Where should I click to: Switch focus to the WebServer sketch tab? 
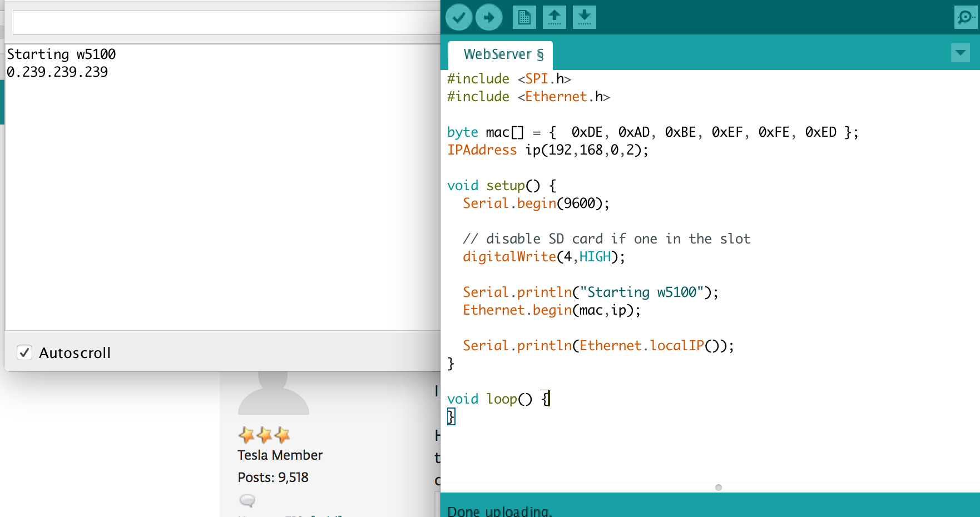point(499,54)
